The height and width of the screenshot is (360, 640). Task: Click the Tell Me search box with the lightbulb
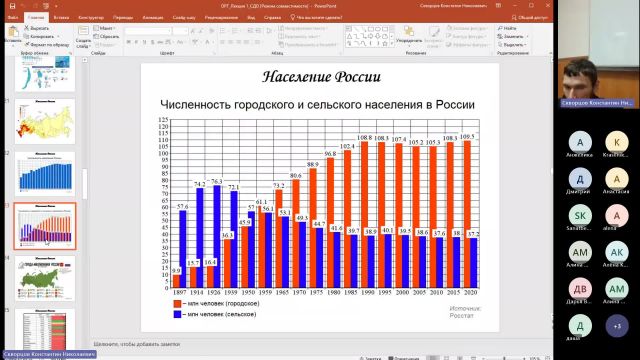click(316, 18)
